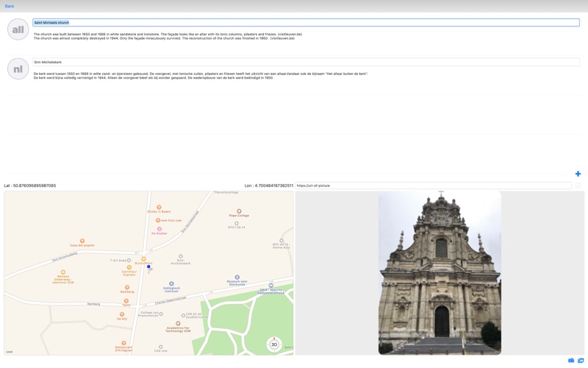Open the Legal link on the map
Viewport: 588px width, 368px height.
click(x=10, y=352)
